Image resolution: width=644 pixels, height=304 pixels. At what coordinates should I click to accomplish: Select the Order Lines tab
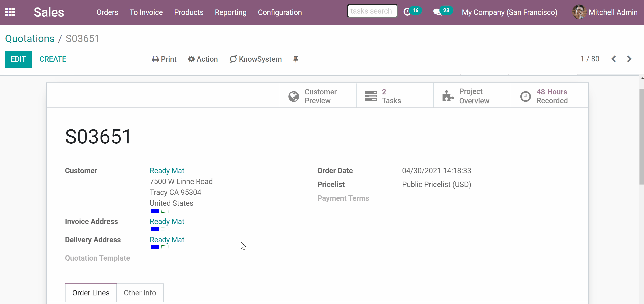tap(91, 293)
